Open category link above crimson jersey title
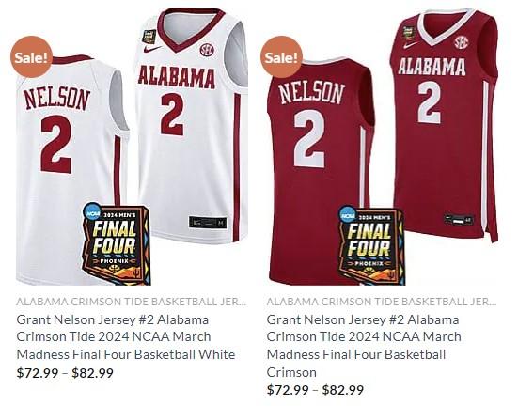The width and height of the screenshot is (518, 420). point(382,302)
